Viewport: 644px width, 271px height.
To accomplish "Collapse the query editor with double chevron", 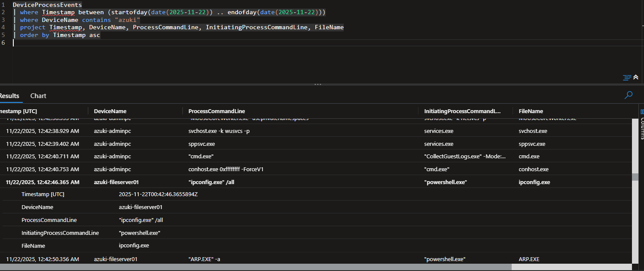I will [636, 77].
